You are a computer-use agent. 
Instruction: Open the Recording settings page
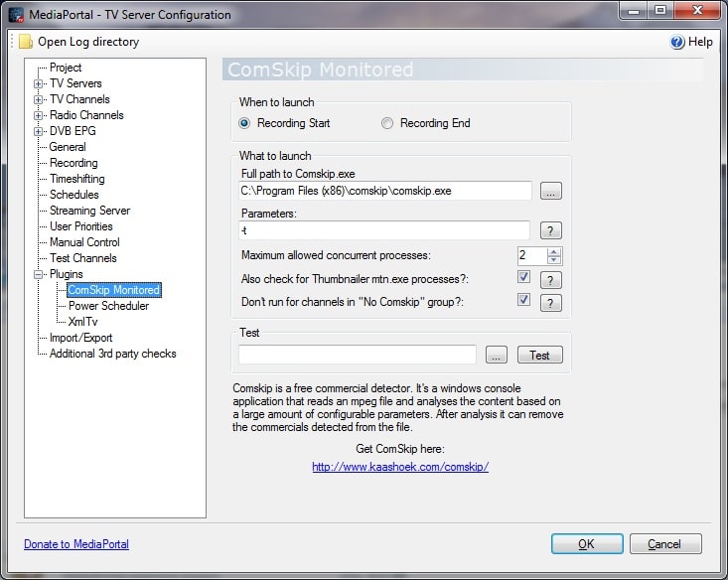(x=73, y=163)
